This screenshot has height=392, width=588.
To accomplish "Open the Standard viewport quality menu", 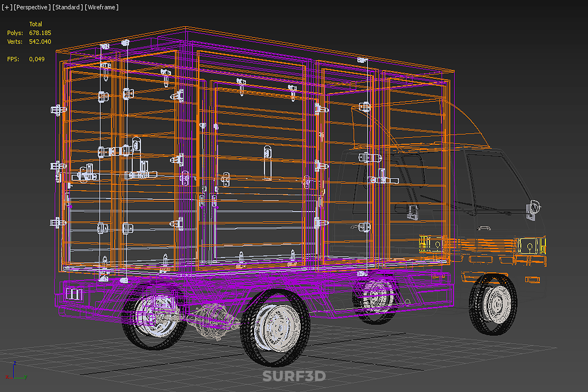I will pos(68,7).
